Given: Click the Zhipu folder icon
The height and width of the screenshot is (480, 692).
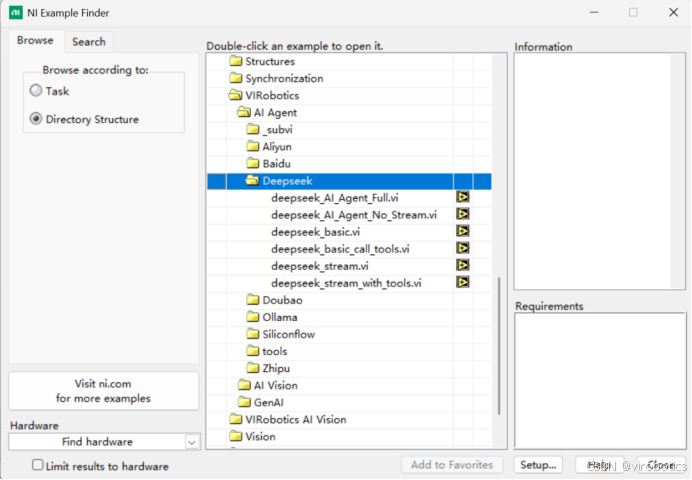Looking at the screenshot, I should coord(253,368).
